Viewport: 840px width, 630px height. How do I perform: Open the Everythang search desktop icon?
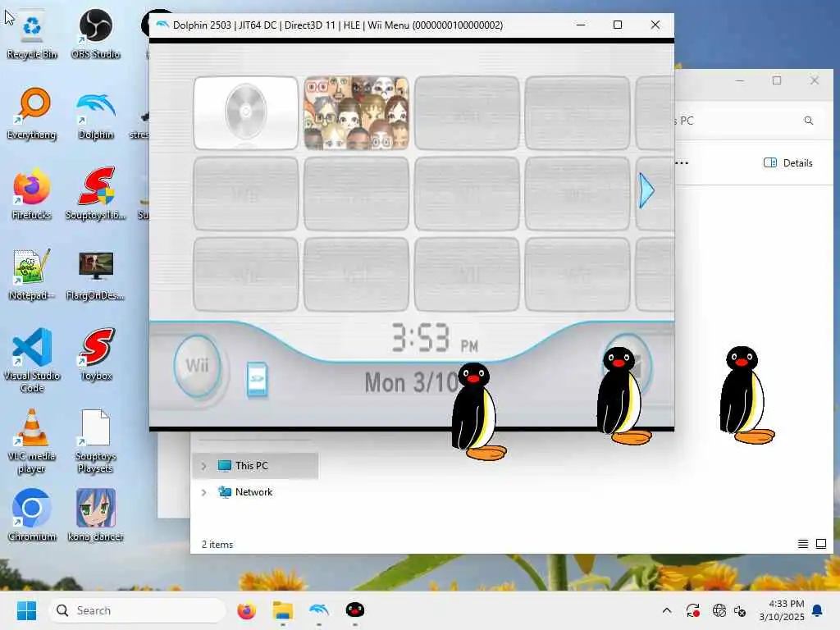[x=32, y=114]
